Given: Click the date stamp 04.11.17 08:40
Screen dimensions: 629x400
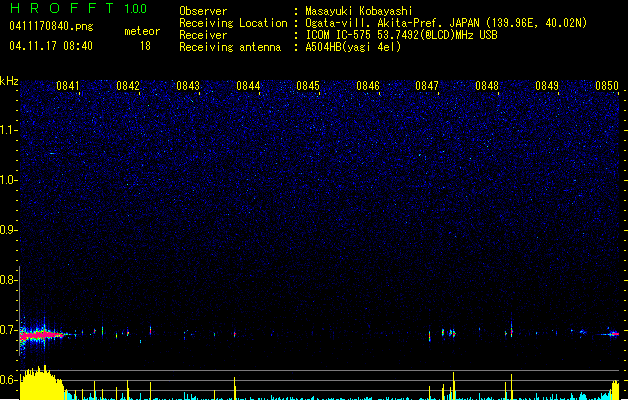Looking at the screenshot, I should (x=51, y=46).
